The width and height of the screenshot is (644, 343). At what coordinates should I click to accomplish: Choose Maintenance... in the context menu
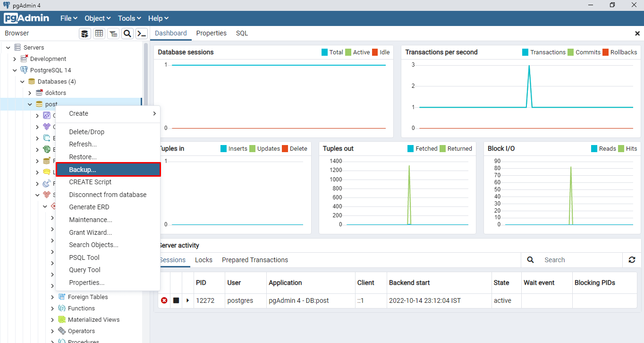click(108, 220)
